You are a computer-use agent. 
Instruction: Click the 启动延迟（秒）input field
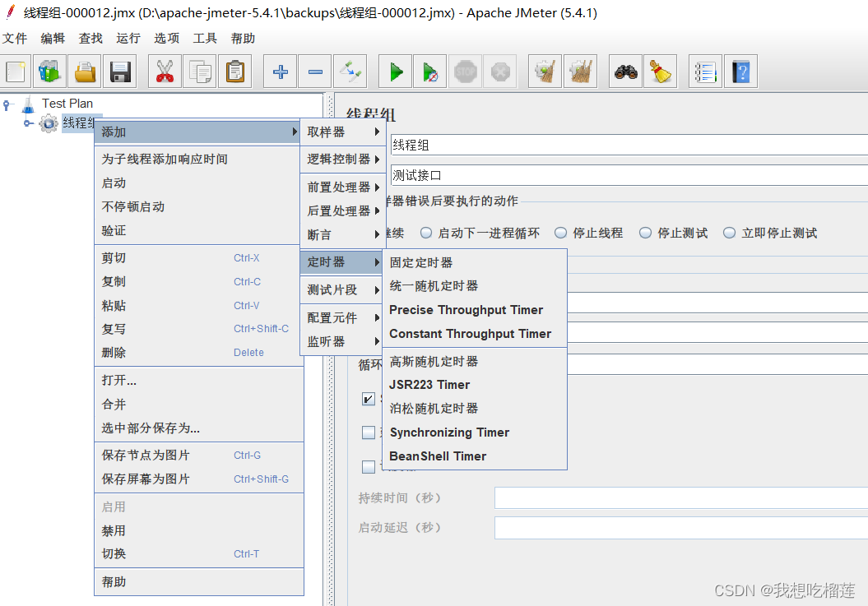(681, 528)
